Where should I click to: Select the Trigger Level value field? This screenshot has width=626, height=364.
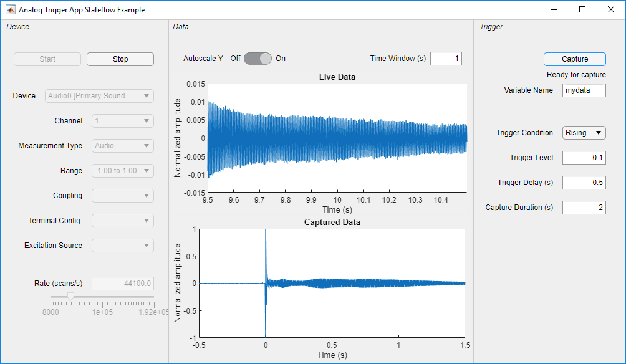pyautogui.click(x=584, y=157)
